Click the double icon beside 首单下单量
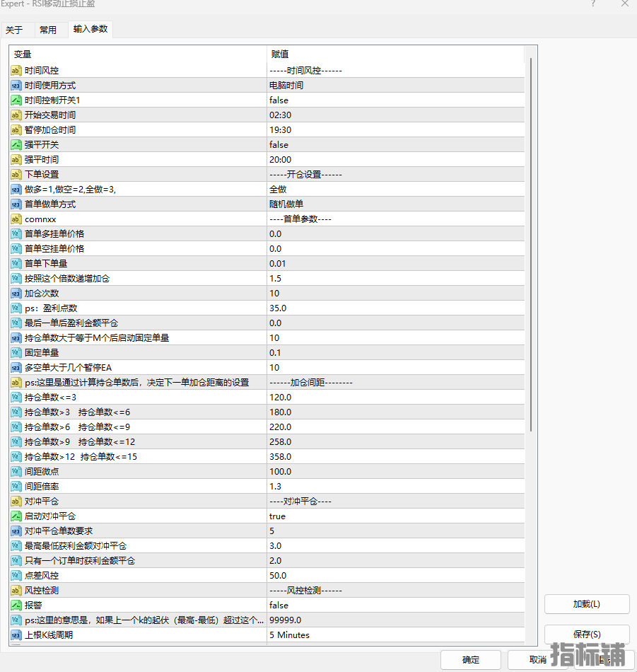The height and width of the screenshot is (672, 637). (16, 264)
